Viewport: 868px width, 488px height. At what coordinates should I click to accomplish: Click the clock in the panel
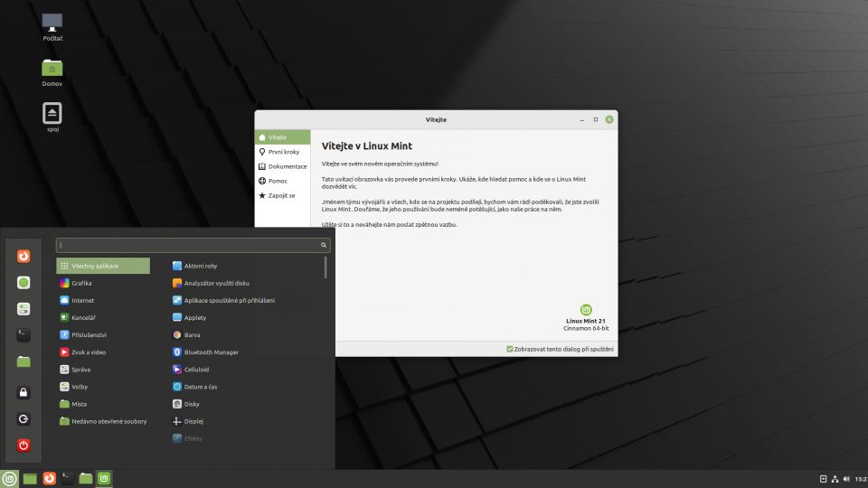[862, 479]
